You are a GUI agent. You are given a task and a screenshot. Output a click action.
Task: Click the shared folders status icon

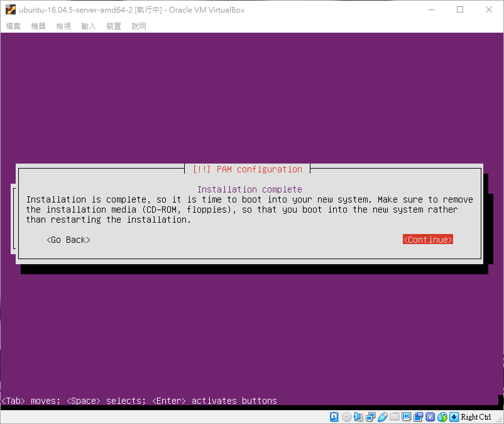point(395,417)
